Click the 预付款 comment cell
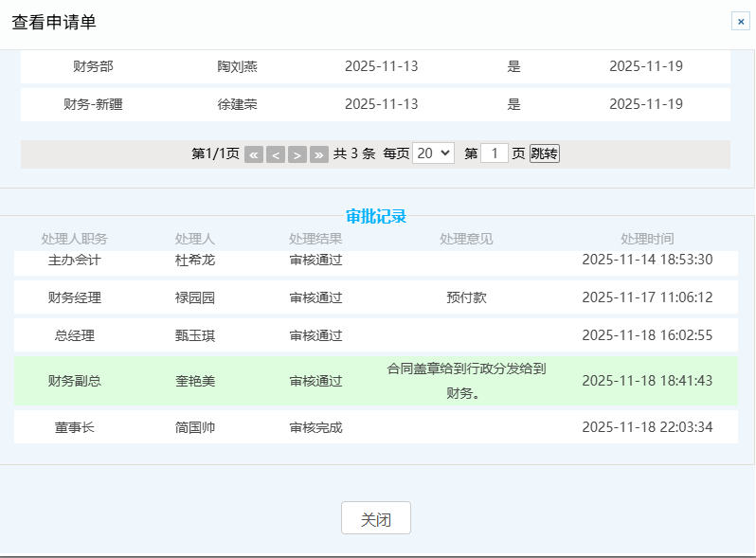The height and width of the screenshot is (558, 756). [x=466, y=297]
